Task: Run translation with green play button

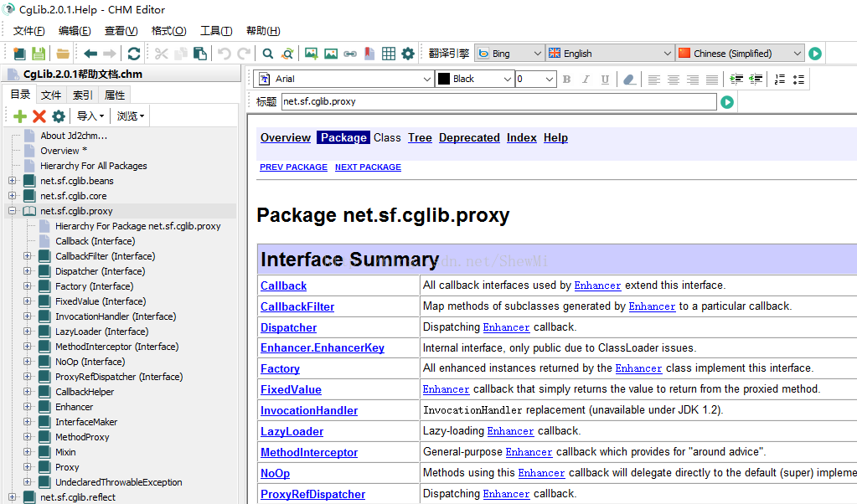Action: (x=815, y=54)
